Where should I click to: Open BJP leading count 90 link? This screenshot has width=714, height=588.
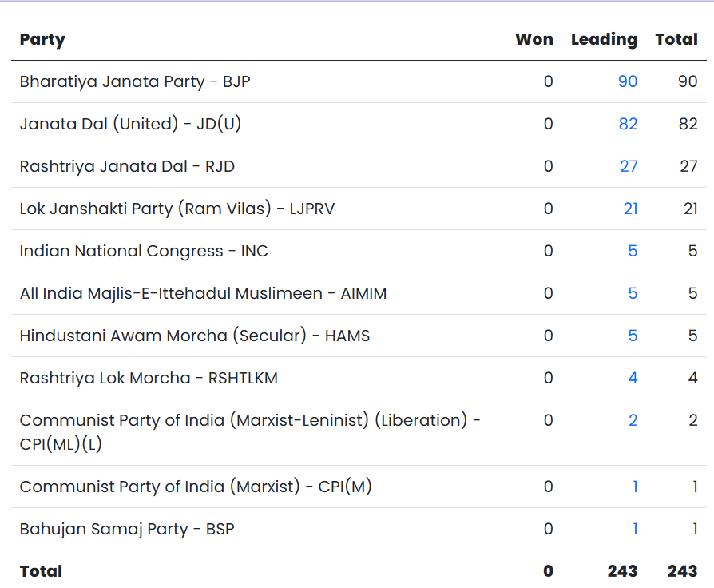[628, 81]
